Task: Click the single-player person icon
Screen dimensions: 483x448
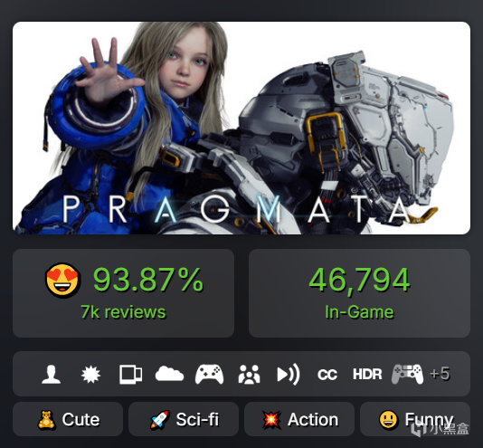Action: tap(52, 375)
